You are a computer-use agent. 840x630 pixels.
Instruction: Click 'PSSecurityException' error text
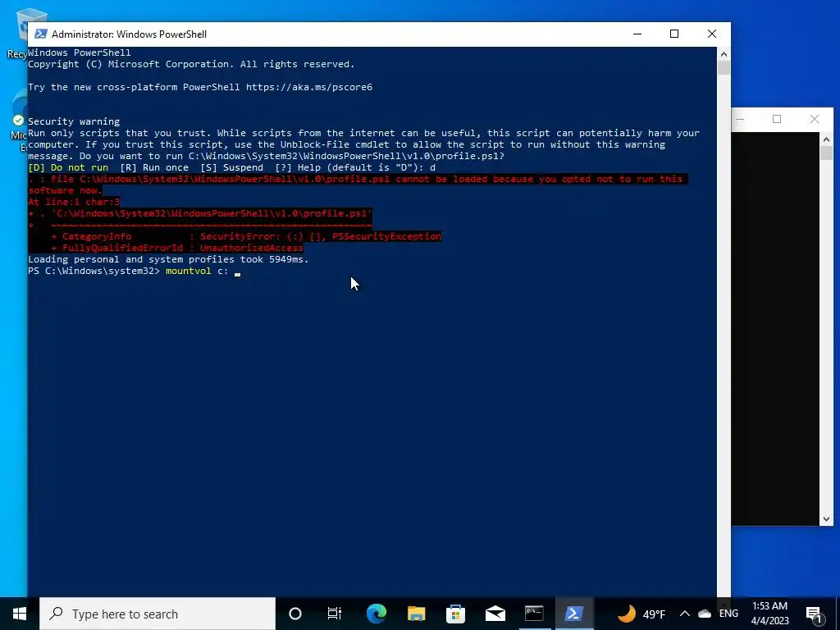387,236
